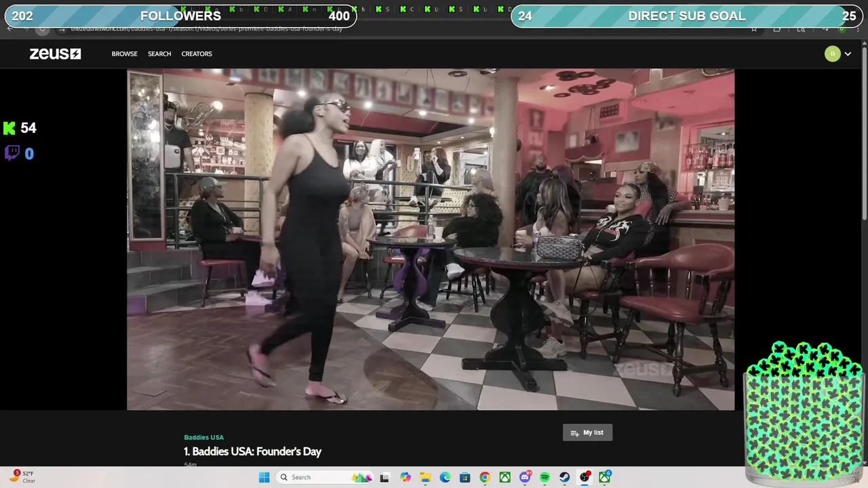868x488 pixels.
Task: Expand the account dropdown chevron
Action: (848, 54)
